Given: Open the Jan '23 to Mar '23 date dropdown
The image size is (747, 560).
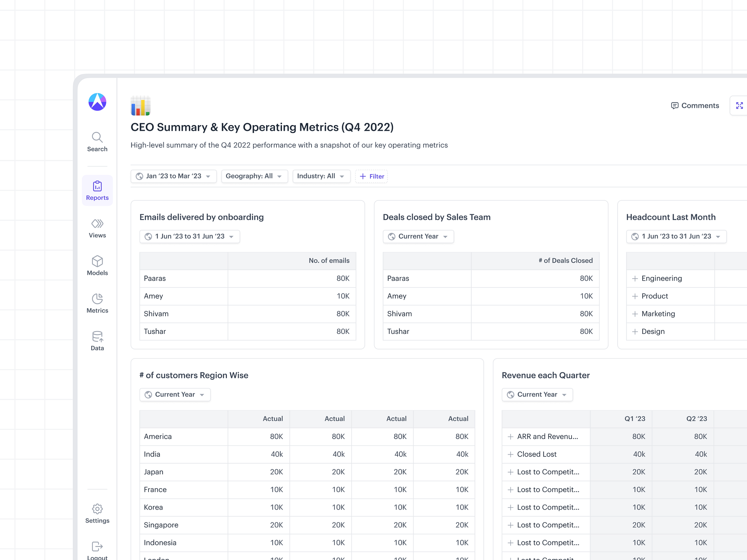Looking at the screenshot, I should pyautogui.click(x=173, y=176).
